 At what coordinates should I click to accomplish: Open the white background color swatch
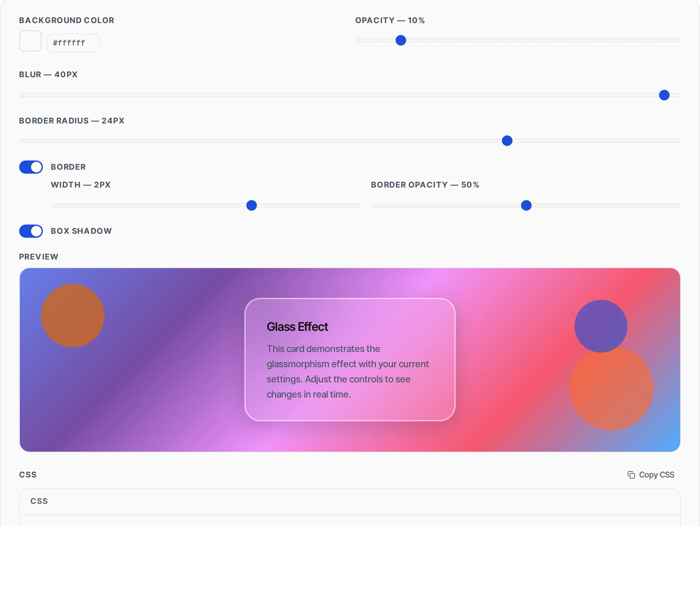30,41
